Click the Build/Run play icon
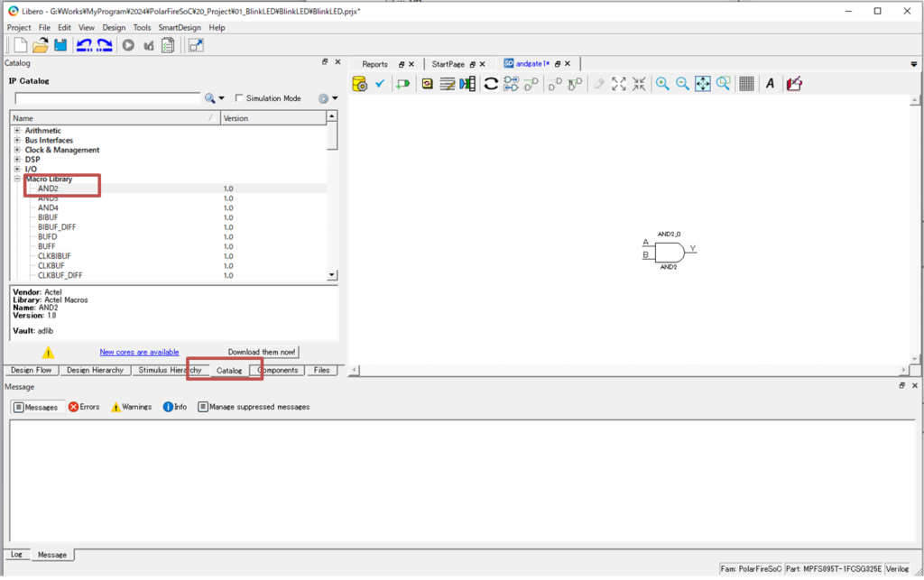 click(128, 45)
